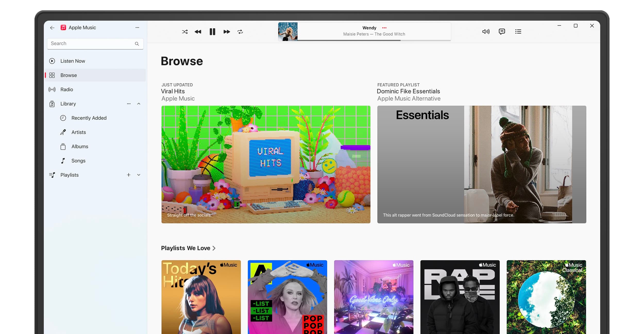644x334 pixels.
Task: Open the Today's Hits playlist
Action: click(201, 297)
